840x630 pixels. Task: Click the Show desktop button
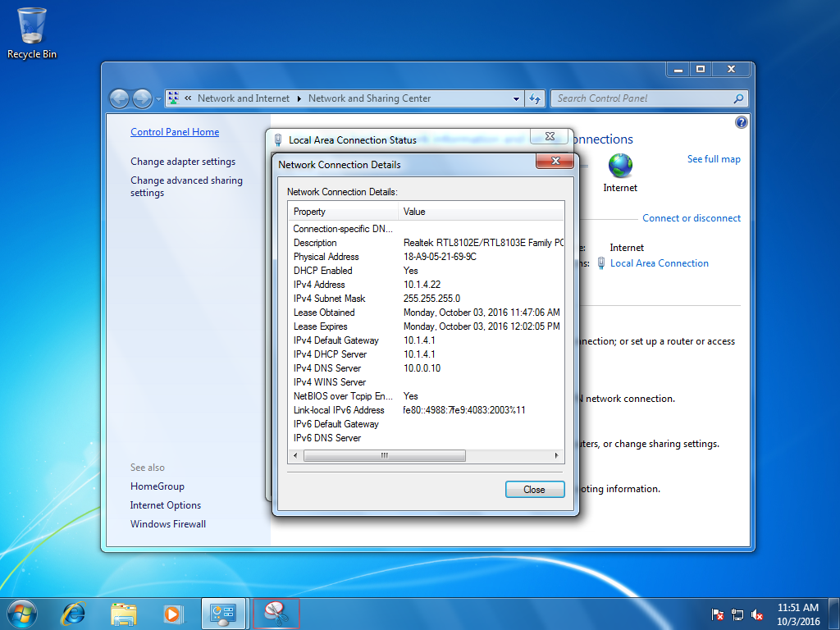pos(834,614)
